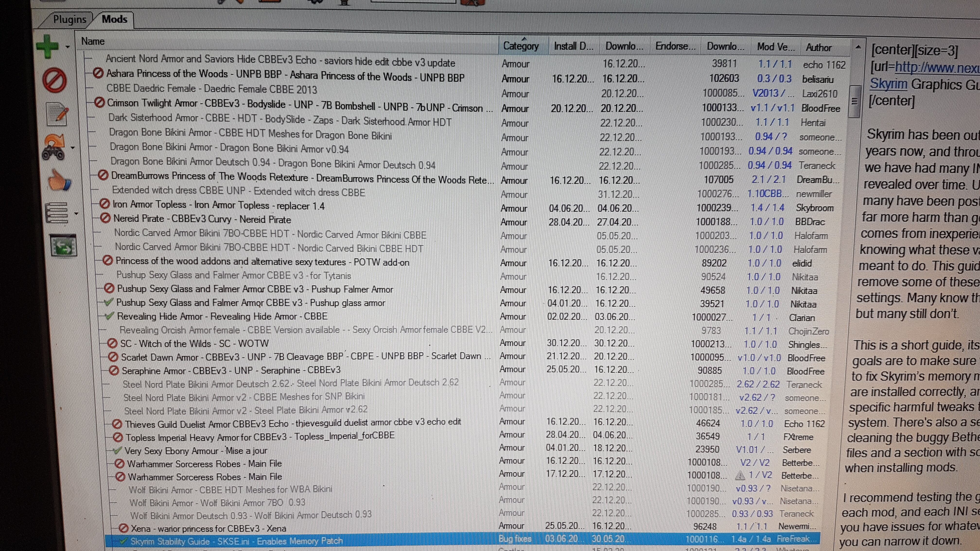980x551 pixels.
Task: Toggle checkmark of Skyrim Stability Guide
Action: point(123,541)
